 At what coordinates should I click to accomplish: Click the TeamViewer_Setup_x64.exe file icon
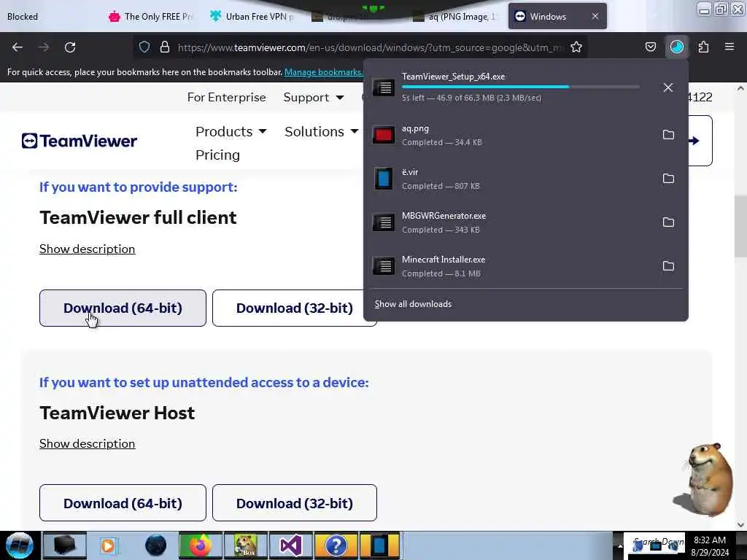383,87
